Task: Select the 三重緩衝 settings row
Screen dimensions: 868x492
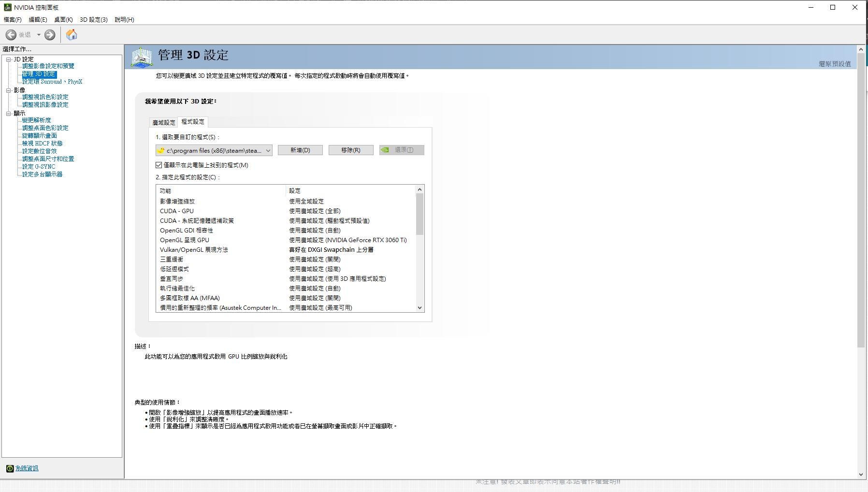Action: pos(286,260)
